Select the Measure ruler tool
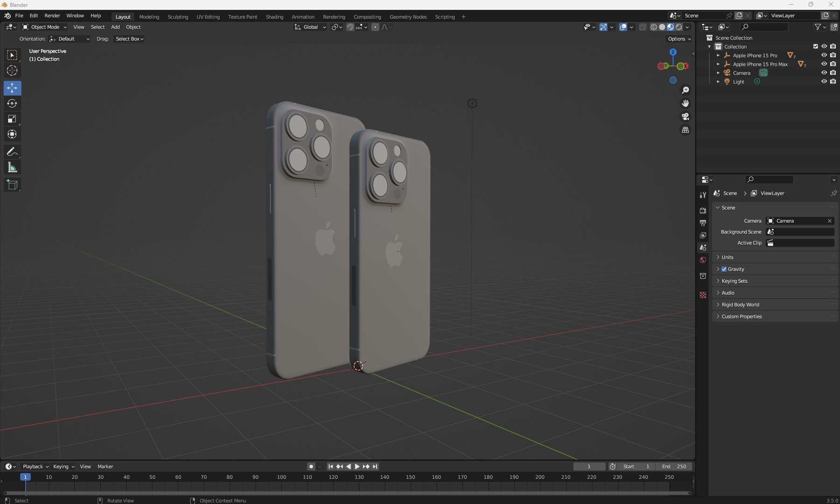The height and width of the screenshot is (504, 840). pyautogui.click(x=12, y=168)
